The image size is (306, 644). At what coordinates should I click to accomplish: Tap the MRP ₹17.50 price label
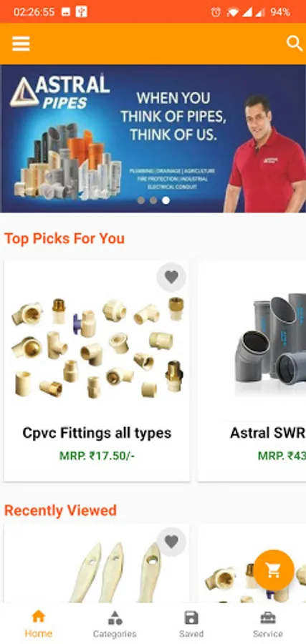97,456
